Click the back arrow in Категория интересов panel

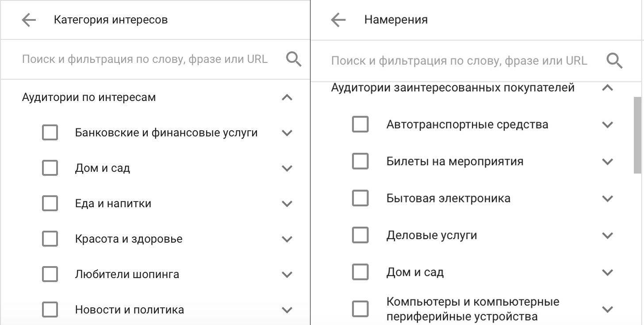[x=28, y=19]
